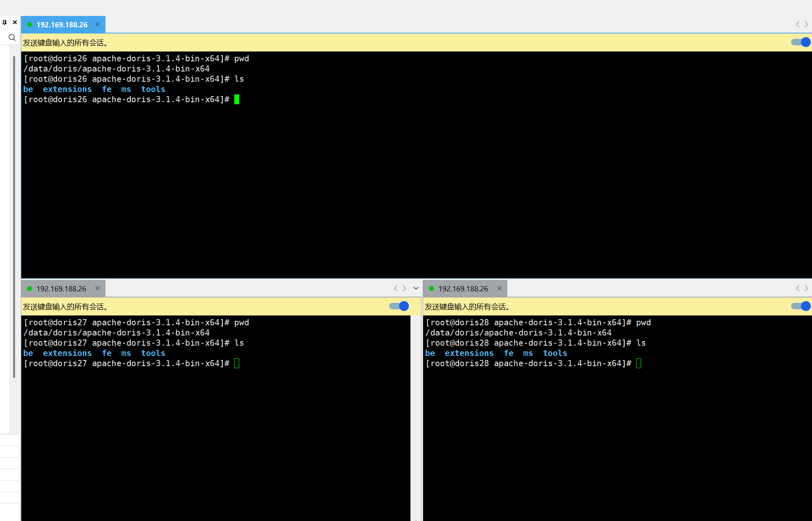The width and height of the screenshot is (812, 521).
Task: Click the pin icon on side panel
Action: (4, 22)
